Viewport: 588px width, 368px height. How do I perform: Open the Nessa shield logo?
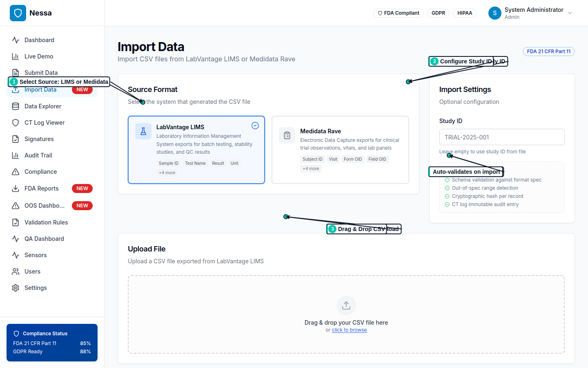(18, 13)
